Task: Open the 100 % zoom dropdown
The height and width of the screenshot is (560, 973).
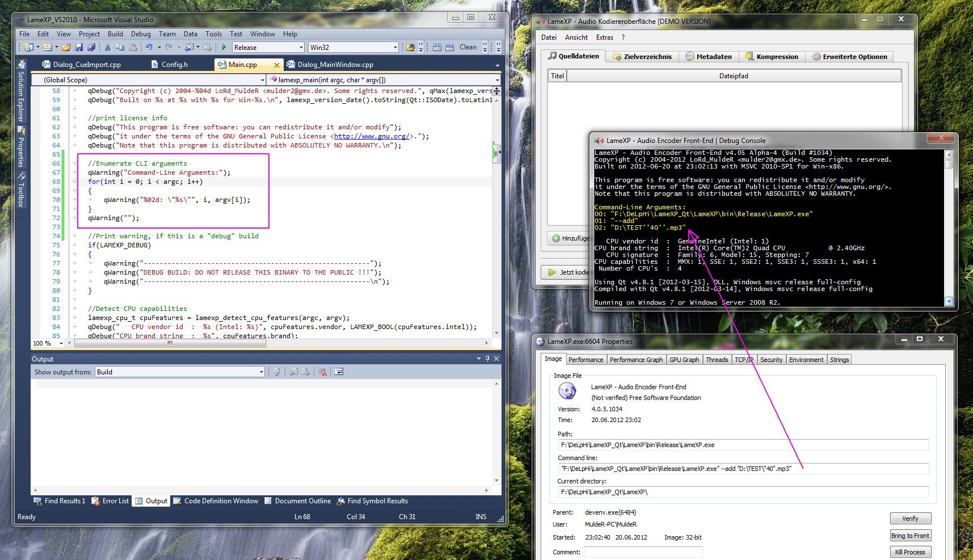Action: tap(61, 343)
